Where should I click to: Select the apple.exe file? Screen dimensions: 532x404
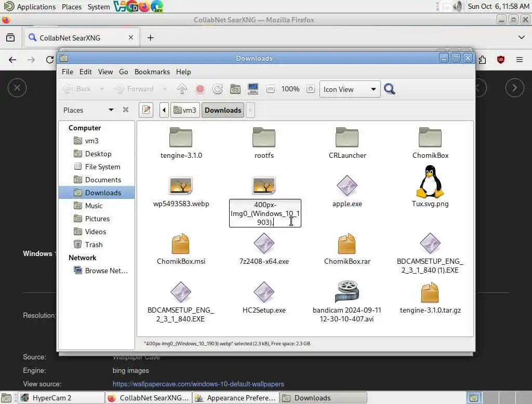(x=347, y=185)
